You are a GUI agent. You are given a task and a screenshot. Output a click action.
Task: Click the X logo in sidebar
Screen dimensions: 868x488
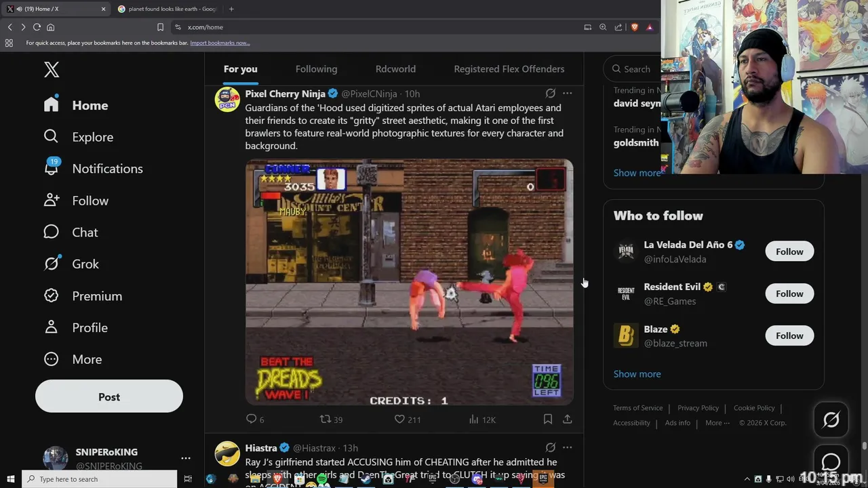[x=52, y=69]
